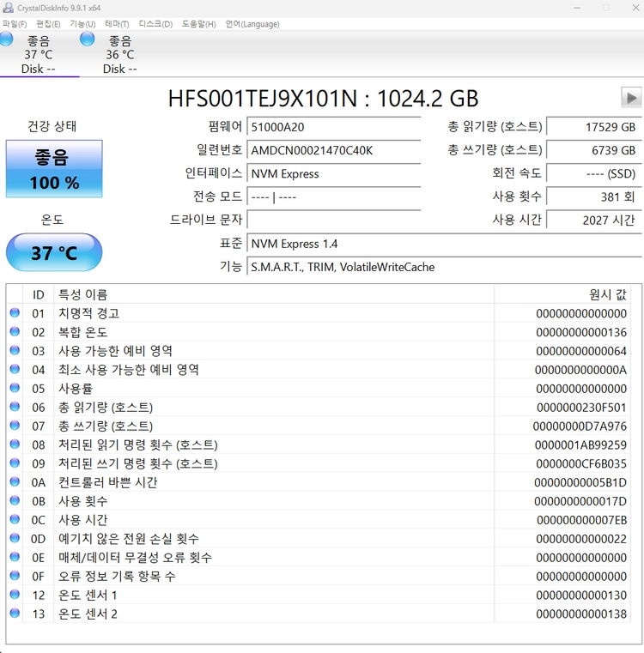Click the firmware field 51000A20

pyautogui.click(x=334, y=127)
